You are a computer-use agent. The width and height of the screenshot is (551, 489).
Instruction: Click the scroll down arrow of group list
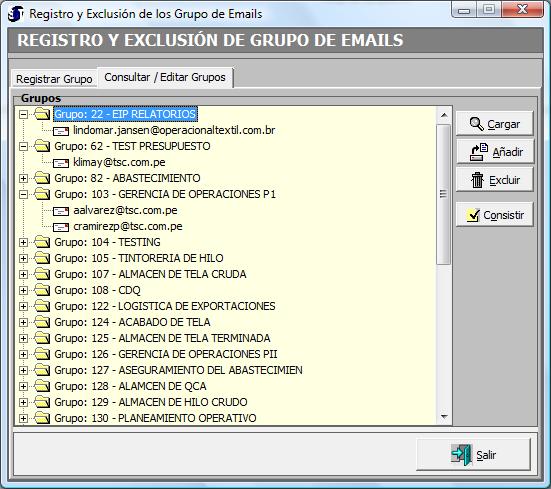pyautogui.click(x=444, y=417)
